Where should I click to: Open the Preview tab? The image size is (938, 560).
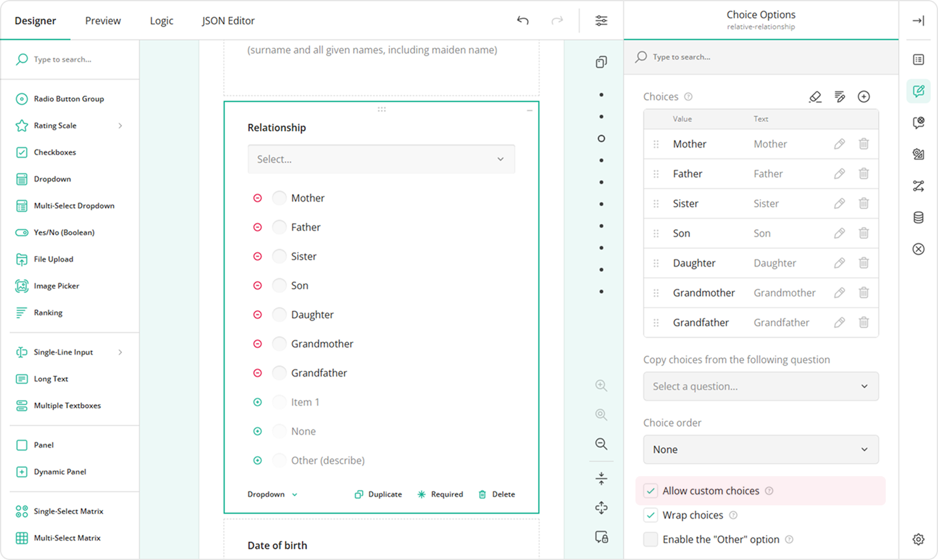point(102,20)
